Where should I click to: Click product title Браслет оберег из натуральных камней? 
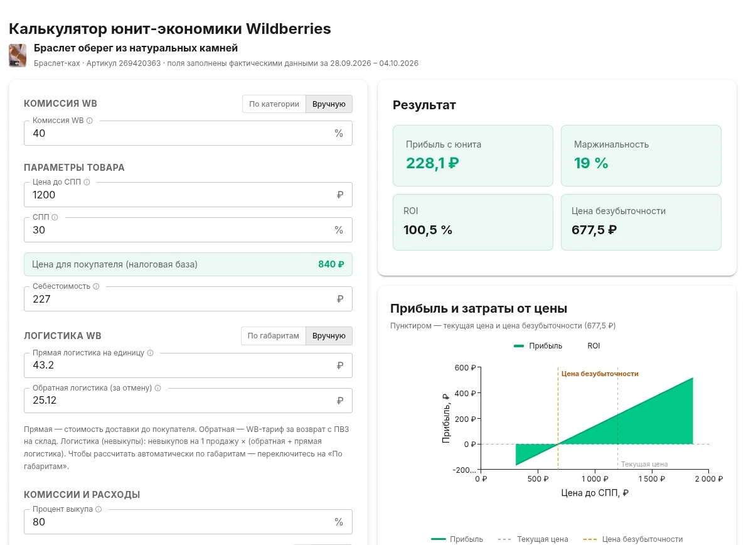(136, 48)
